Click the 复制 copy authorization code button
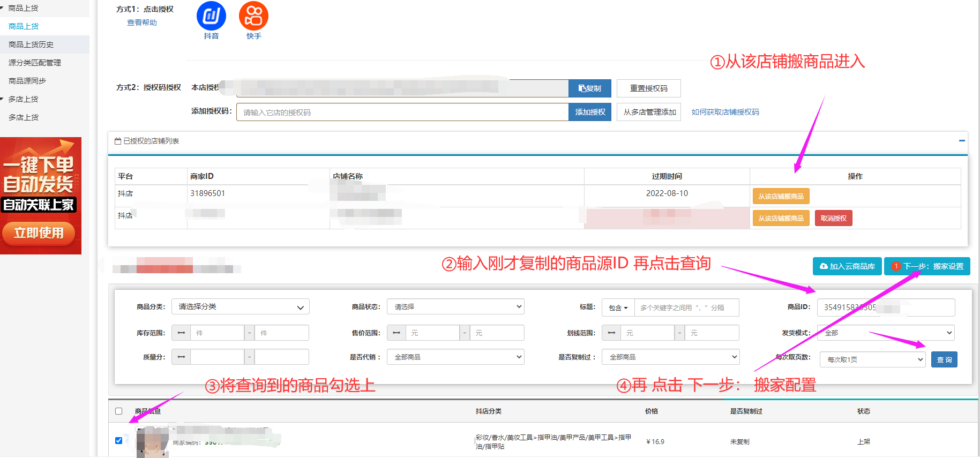Screen dimensions: 980x458 tap(589, 88)
